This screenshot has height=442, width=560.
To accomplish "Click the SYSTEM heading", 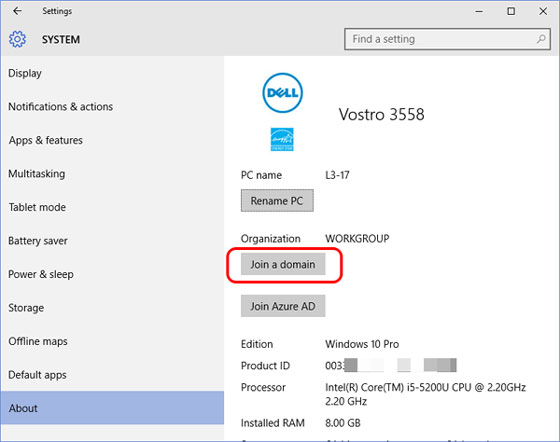I will (x=61, y=39).
